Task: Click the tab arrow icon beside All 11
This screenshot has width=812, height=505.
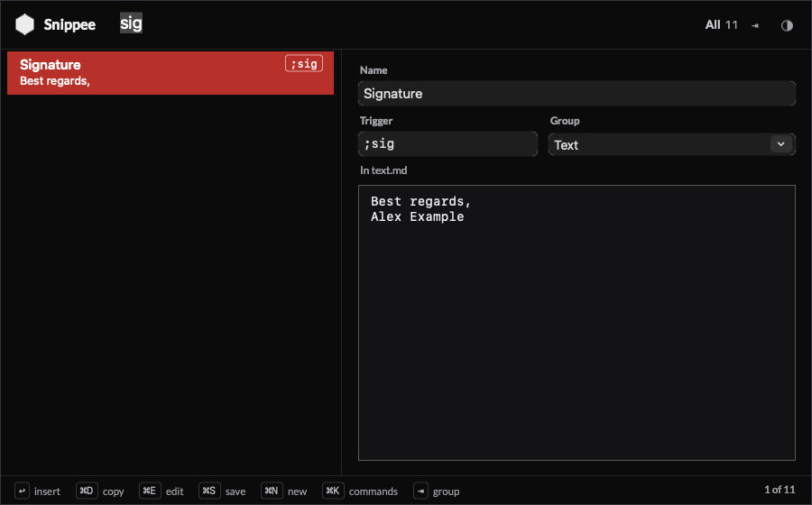Action: [755, 25]
